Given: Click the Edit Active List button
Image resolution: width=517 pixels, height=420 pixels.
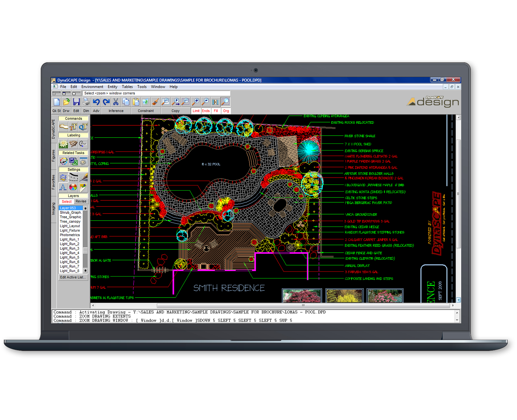Looking at the screenshot, I should 73,277.
